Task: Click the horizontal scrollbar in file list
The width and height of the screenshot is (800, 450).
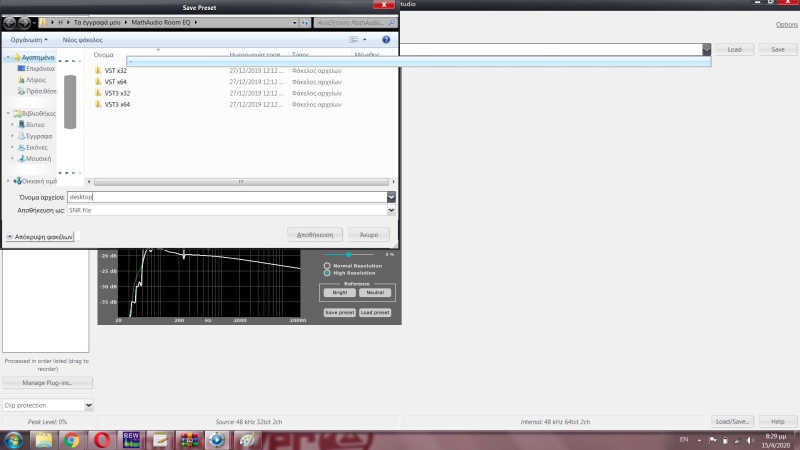Action: pos(240,181)
